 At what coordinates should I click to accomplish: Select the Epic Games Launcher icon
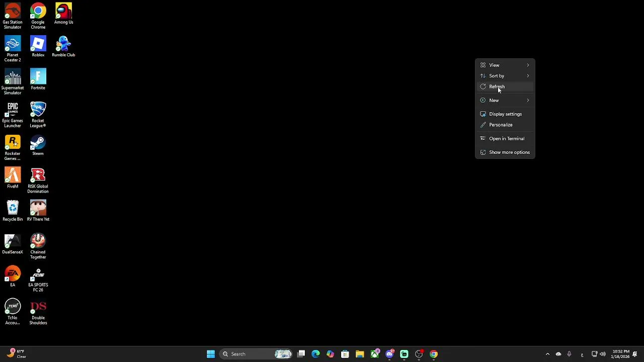pos(13,115)
